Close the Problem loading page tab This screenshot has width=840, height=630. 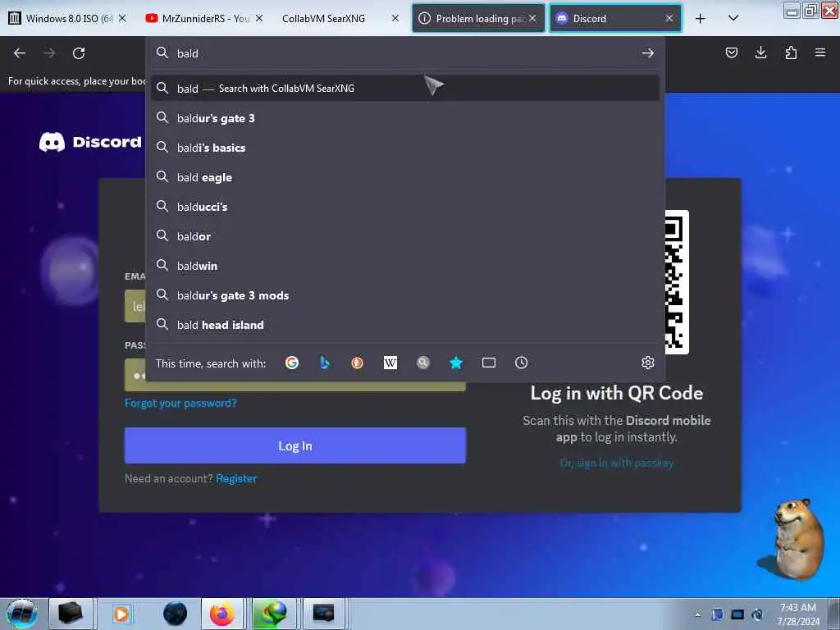(532, 19)
